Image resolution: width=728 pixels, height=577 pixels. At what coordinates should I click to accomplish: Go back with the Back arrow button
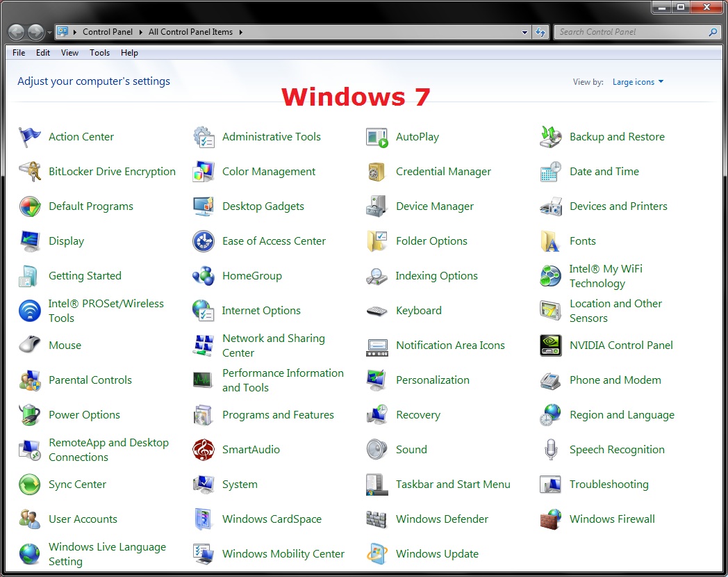(16, 32)
